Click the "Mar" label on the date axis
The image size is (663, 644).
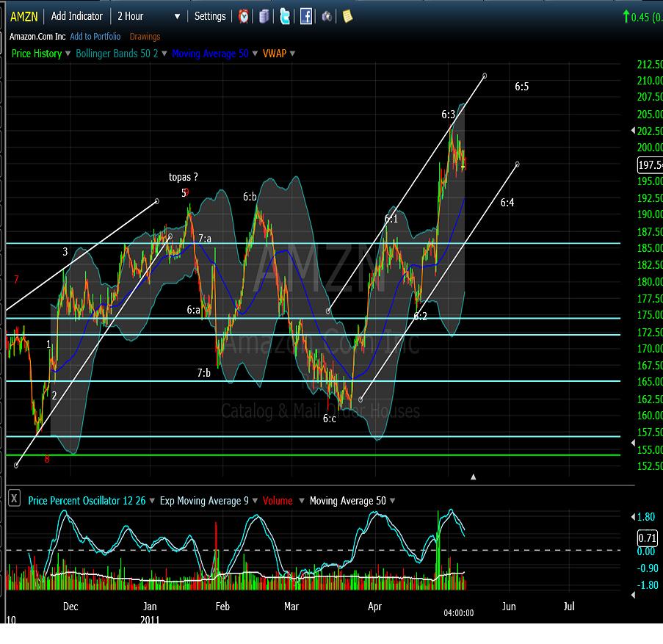[291, 607]
